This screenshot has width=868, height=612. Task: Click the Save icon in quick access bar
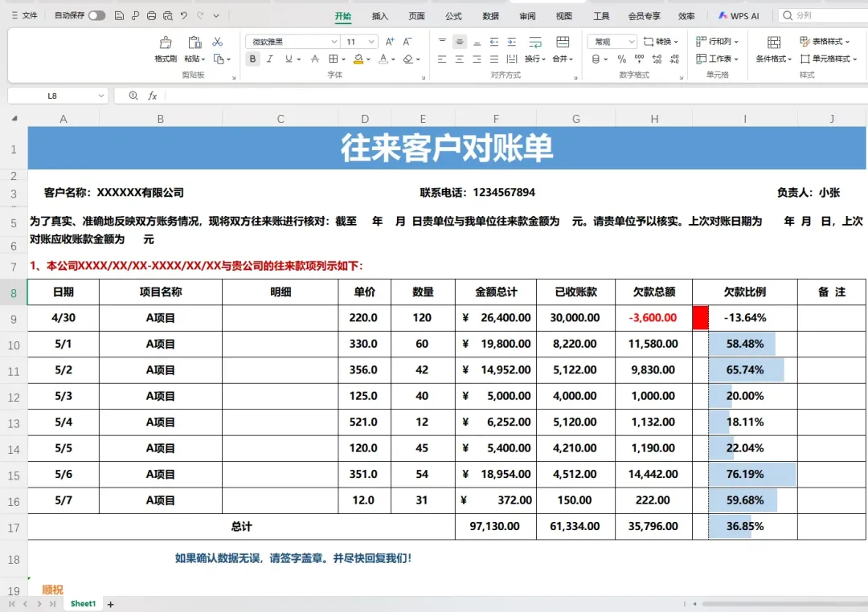click(x=119, y=15)
